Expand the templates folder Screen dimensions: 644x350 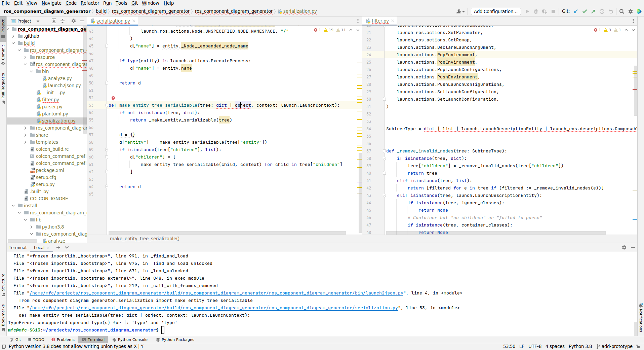point(25,142)
